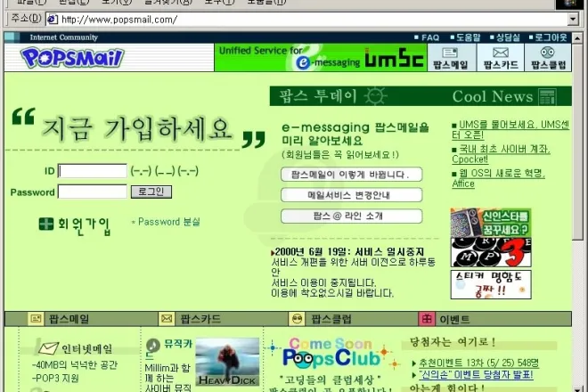Image resolution: width=588 pixels, height=392 pixels.
Task: Open 추천이벤트 13차 link
Action: [x=479, y=363]
